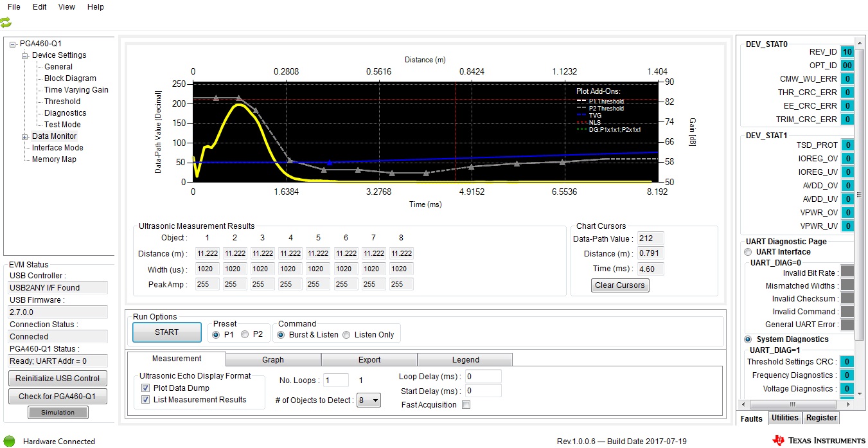Select the UART Interface diagnostic radio button
Viewport: 868px width, 448px height.
747,252
